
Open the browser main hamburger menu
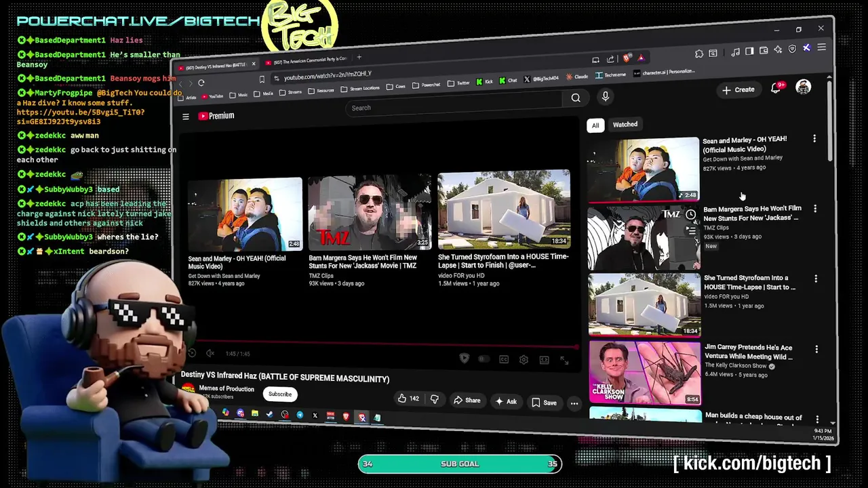[x=822, y=47]
